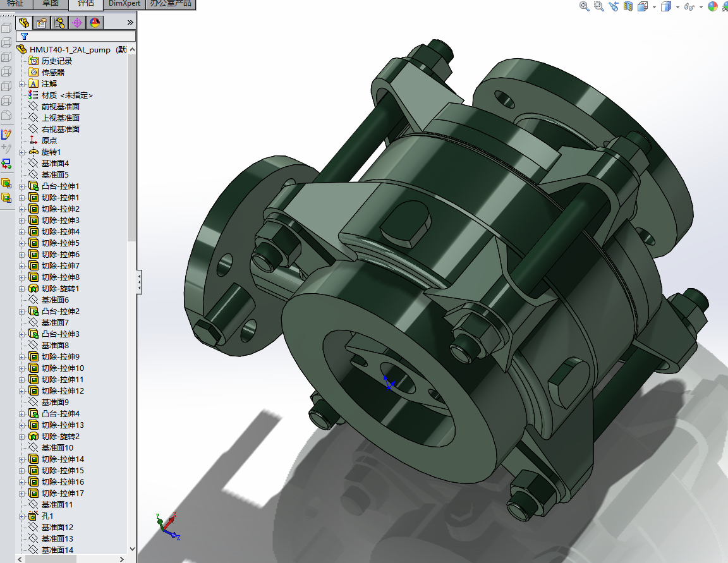
Task: Click the 注解 folder icon
Action: (x=33, y=83)
